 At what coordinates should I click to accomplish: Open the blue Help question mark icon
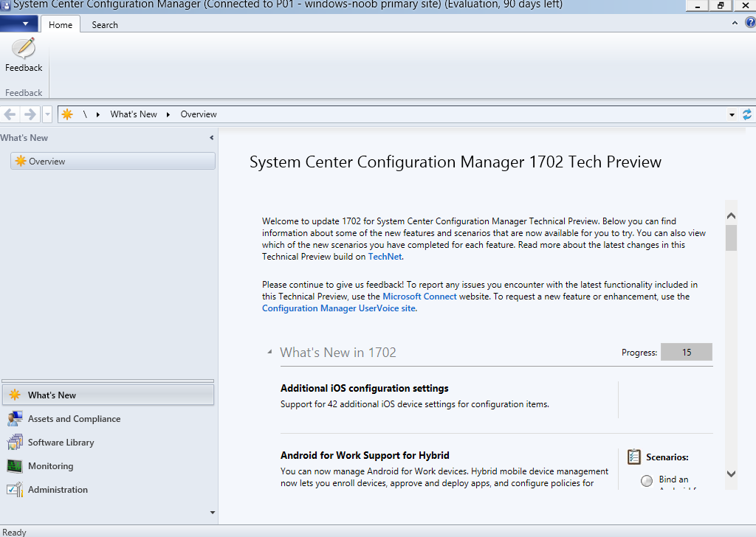[x=750, y=22]
